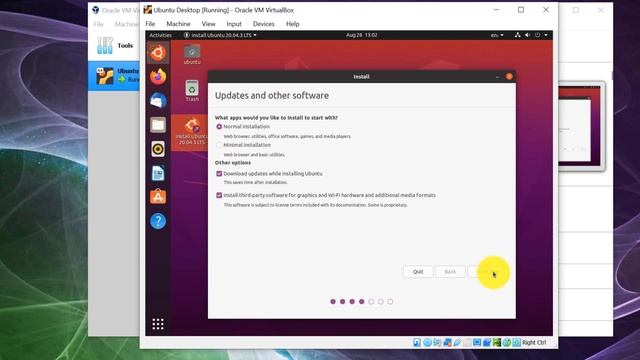Open the en keyboard layout dropdown

(x=497, y=35)
